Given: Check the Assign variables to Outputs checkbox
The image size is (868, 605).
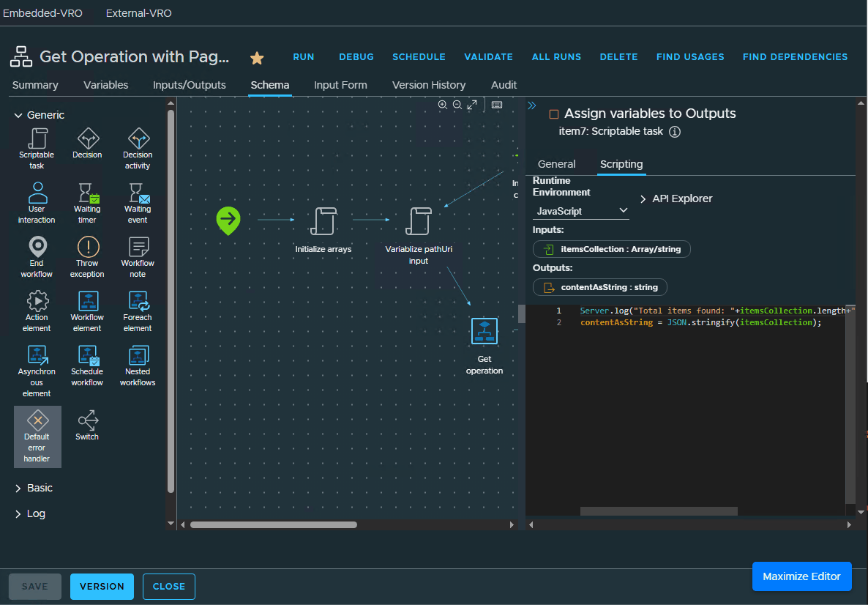Looking at the screenshot, I should 553,114.
